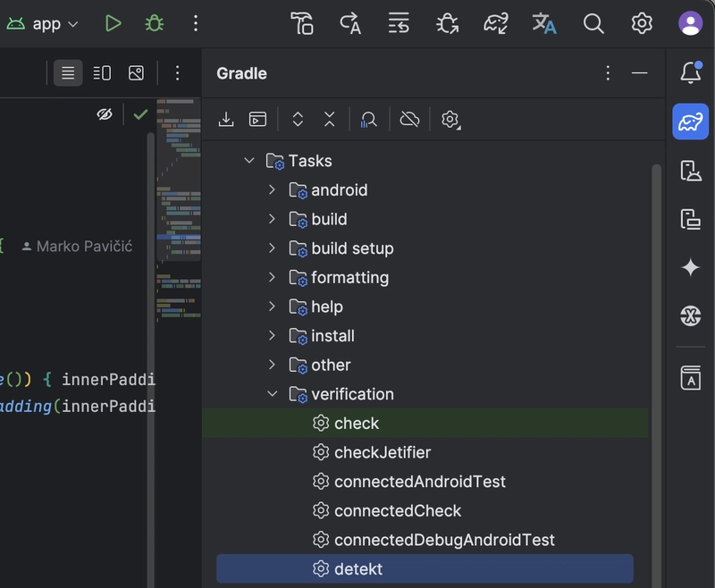Viewport: 715px width, 588px height.
Task: Collapse all nodes in the Gradle tree
Action: [329, 120]
